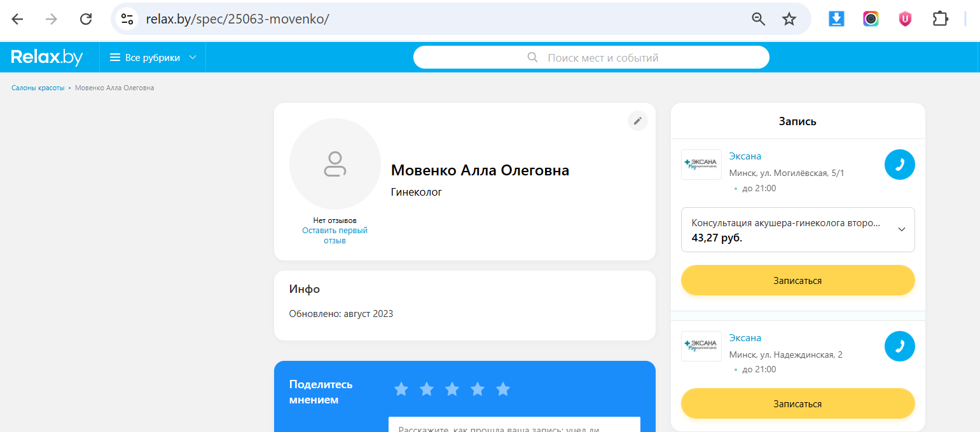Click the Инфо section heading

[305, 289]
